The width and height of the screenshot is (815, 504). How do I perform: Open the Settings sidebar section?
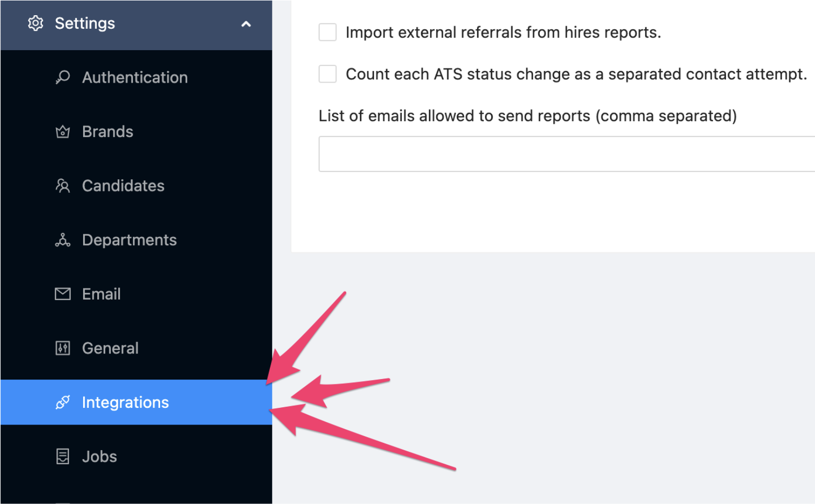(x=85, y=23)
